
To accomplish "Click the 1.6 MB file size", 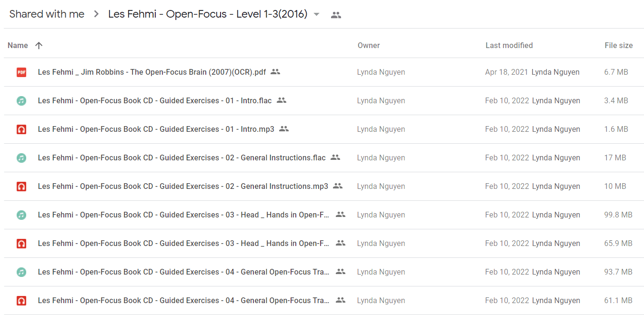I will [616, 129].
